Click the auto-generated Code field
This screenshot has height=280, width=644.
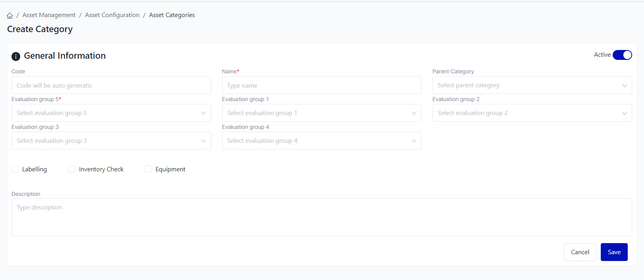tap(111, 85)
